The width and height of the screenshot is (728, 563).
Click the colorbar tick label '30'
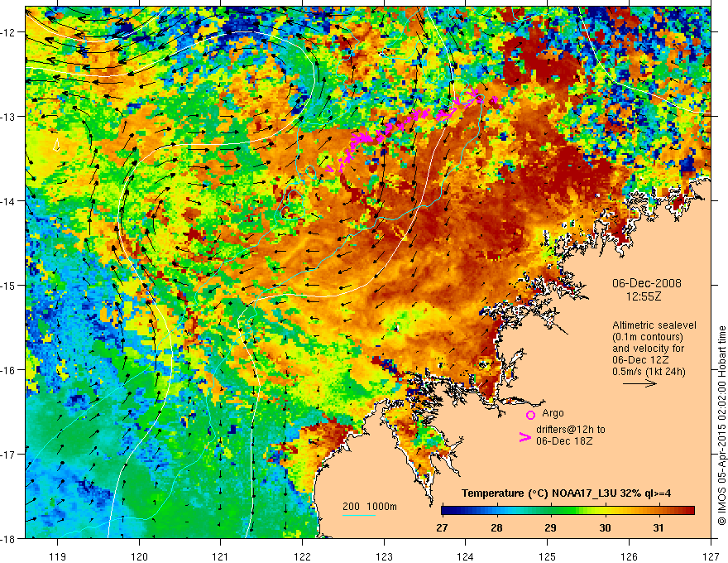pos(605,527)
